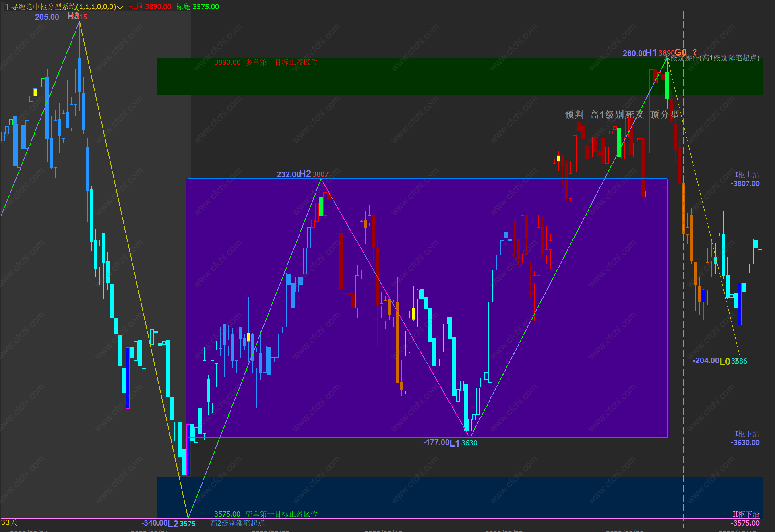
Task: Click the 高2级别涨笔起点 annotation text
Action: click(x=238, y=523)
